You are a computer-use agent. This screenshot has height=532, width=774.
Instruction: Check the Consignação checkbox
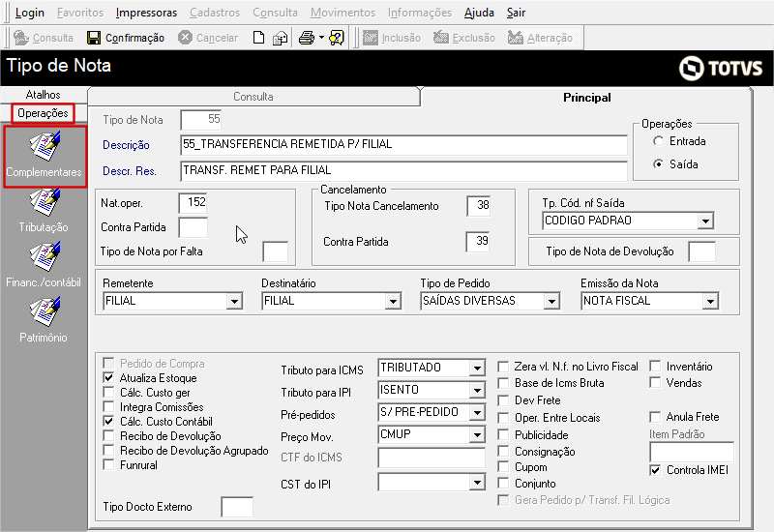tap(503, 452)
